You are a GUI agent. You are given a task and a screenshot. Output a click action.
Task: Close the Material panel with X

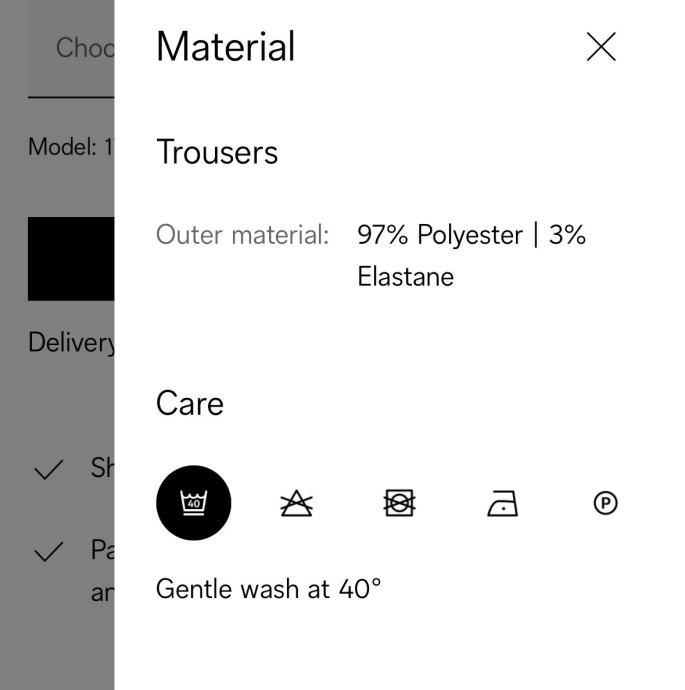601,47
